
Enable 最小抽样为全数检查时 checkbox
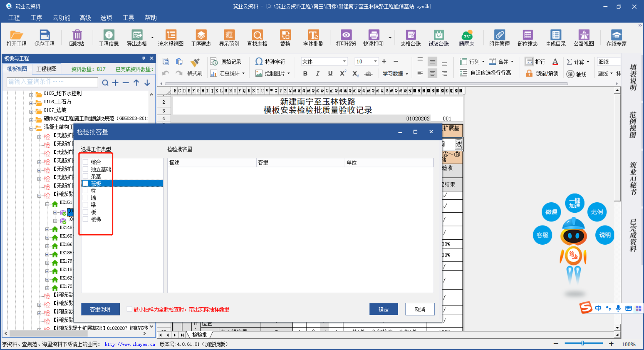[x=129, y=309]
